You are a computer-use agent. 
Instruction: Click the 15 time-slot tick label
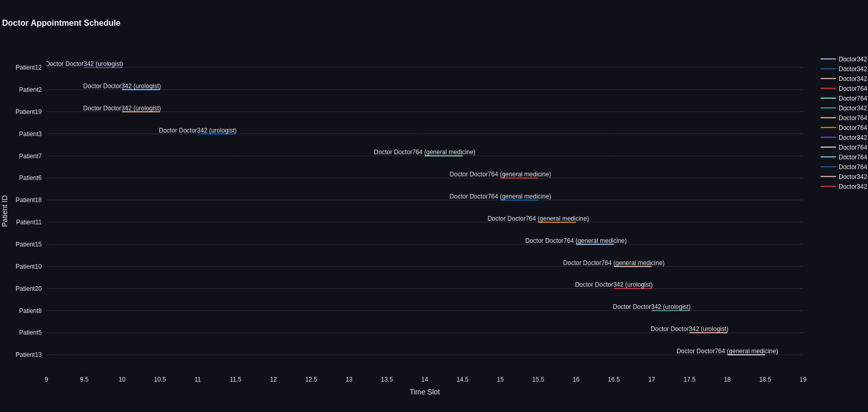500,380
